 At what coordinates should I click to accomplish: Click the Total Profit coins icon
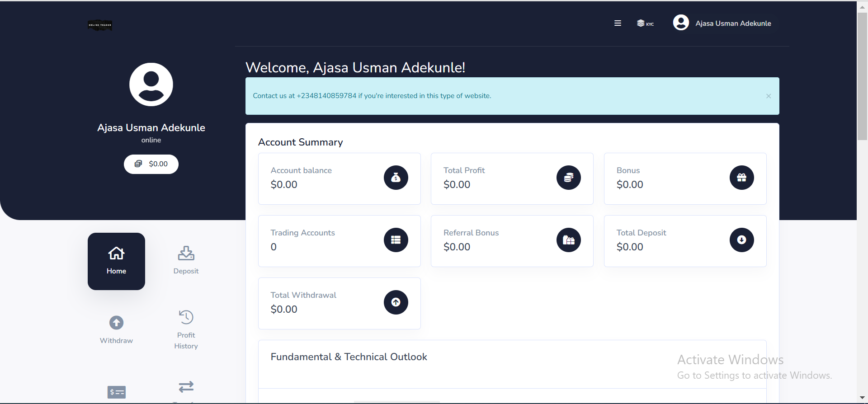[569, 178]
